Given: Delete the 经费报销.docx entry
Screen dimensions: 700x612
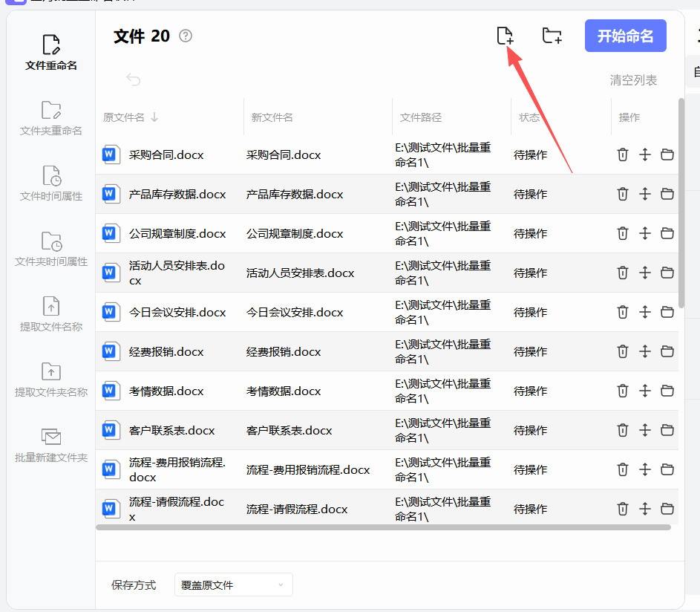Looking at the screenshot, I should coord(622,351).
